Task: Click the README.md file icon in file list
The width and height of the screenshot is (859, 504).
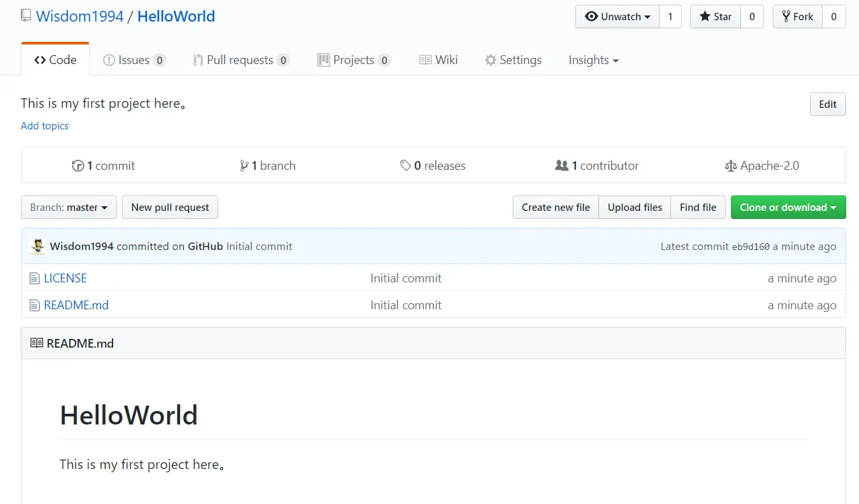Action: (x=34, y=305)
